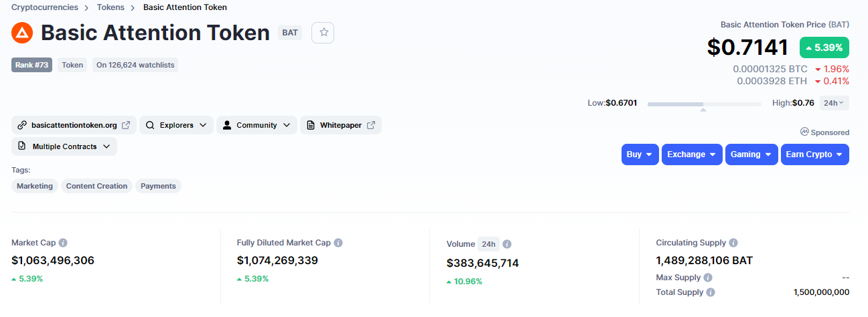Click the green 5.39% price change badge
The image size is (868, 317).
pyautogui.click(x=824, y=47)
